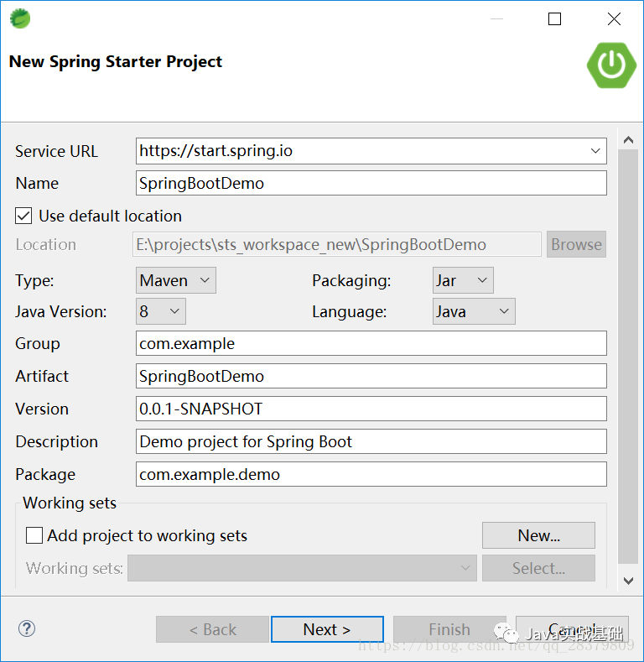Click the Artifact label
The image size is (644, 662).
point(42,376)
